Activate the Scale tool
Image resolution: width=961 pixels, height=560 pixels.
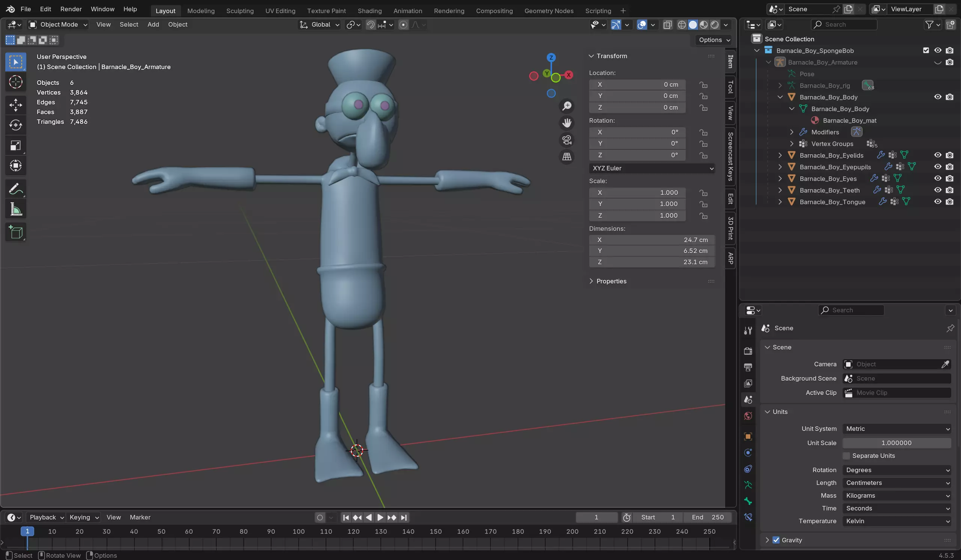click(x=16, y=145)
